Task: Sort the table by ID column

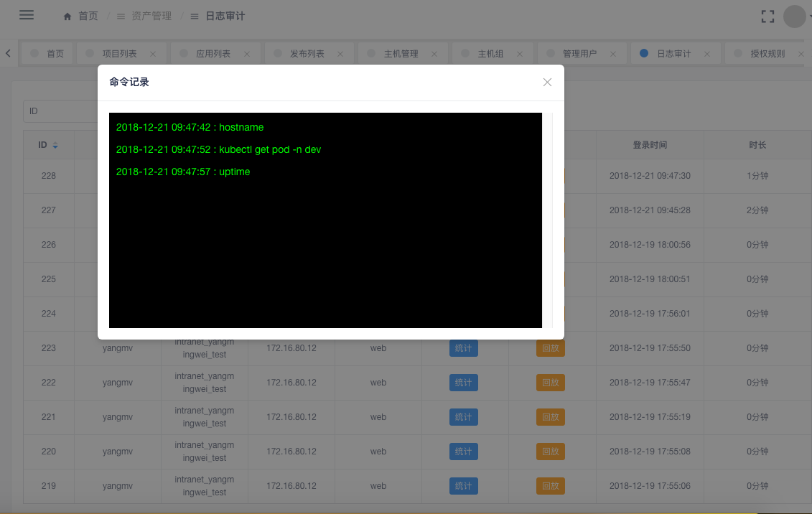Action: click(55, 146)
